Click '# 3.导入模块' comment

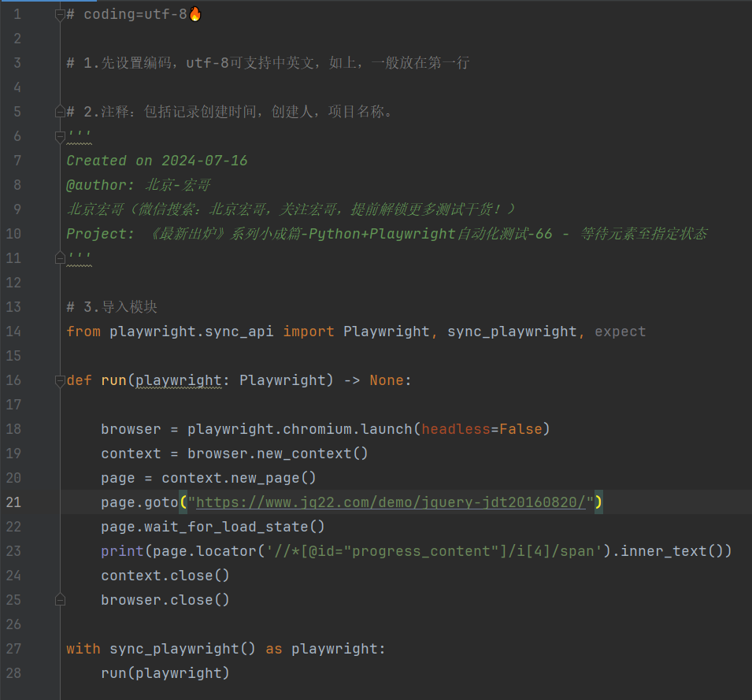tap(112, 307)
